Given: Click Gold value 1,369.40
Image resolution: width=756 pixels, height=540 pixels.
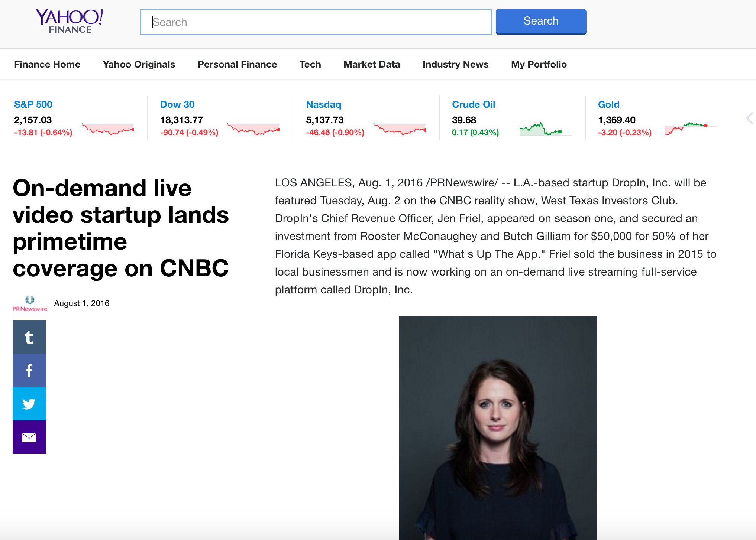Looking at the screenshot, I should 617,120.
